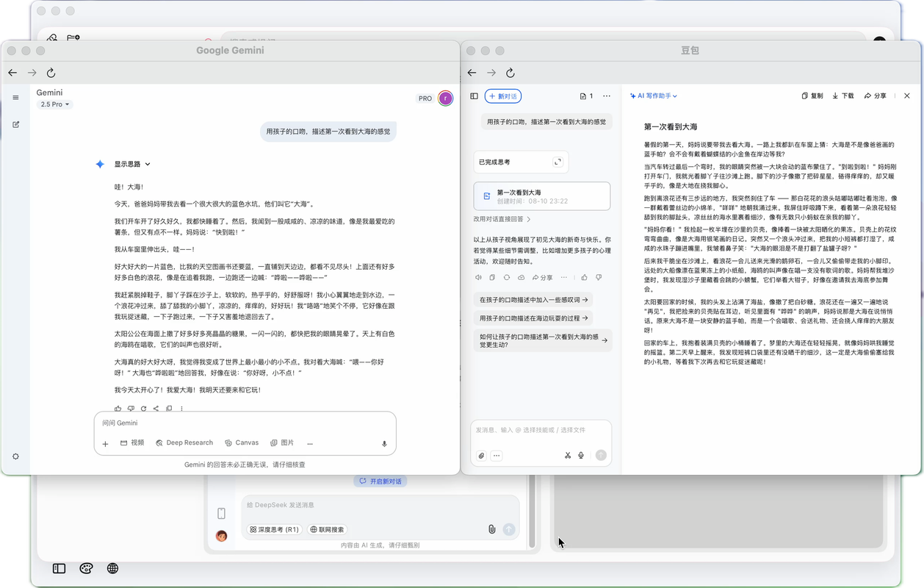
Task: Open the Gemini hamburger main menu
Action: coord(15,98)
